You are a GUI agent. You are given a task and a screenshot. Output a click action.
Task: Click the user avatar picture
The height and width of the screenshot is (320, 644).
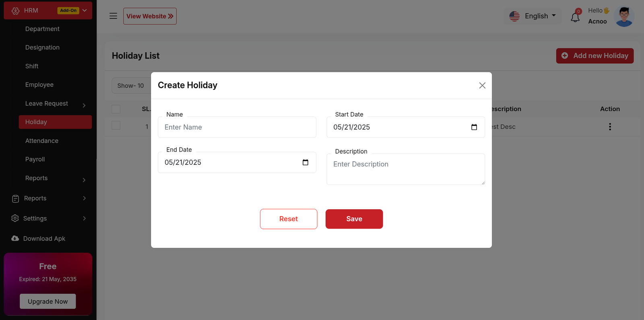click(x=624, y=17)
